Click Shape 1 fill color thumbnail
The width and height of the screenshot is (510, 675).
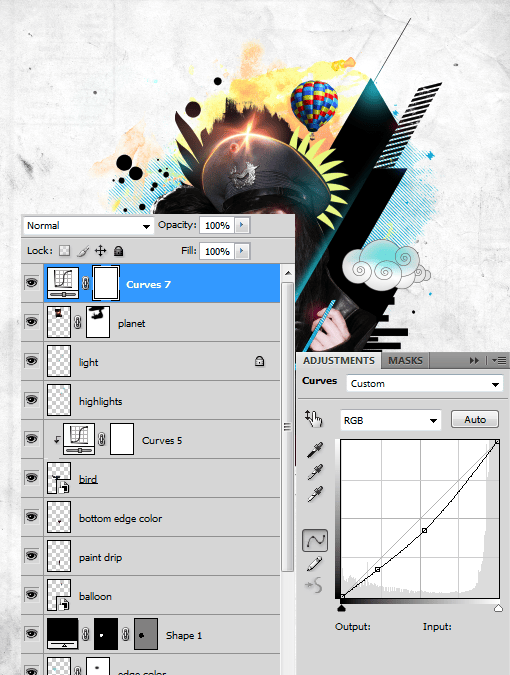tap(63, 634)
